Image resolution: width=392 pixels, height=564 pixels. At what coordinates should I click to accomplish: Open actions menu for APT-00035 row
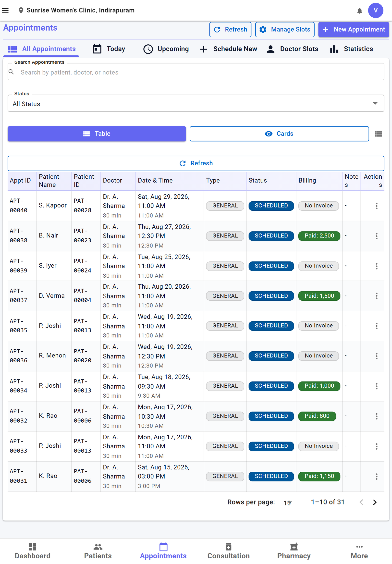click(x=377, y=326)
